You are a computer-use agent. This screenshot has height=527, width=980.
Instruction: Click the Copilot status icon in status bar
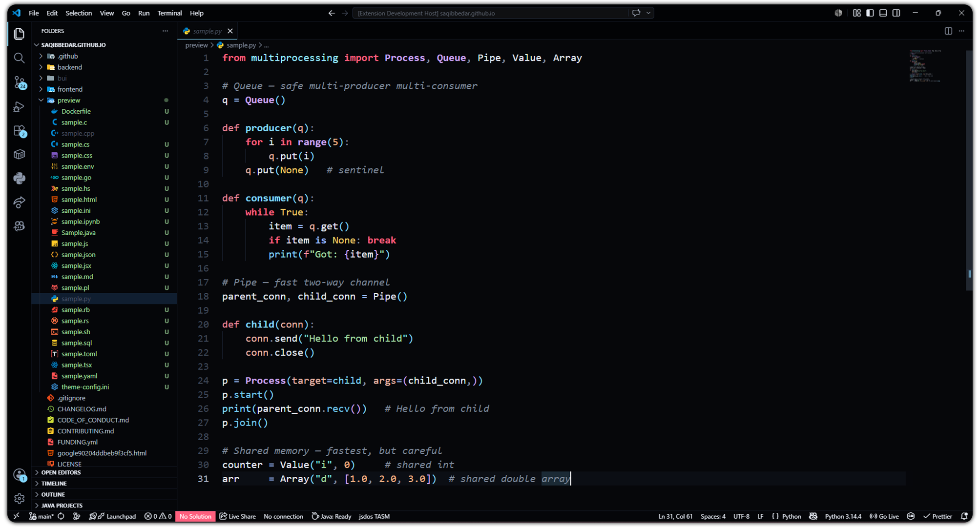(813, 516)
